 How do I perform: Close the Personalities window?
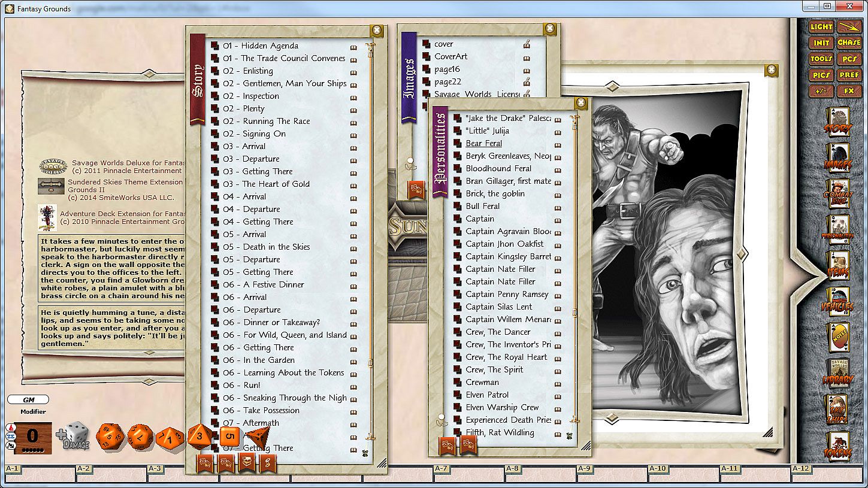coord(580,103)
